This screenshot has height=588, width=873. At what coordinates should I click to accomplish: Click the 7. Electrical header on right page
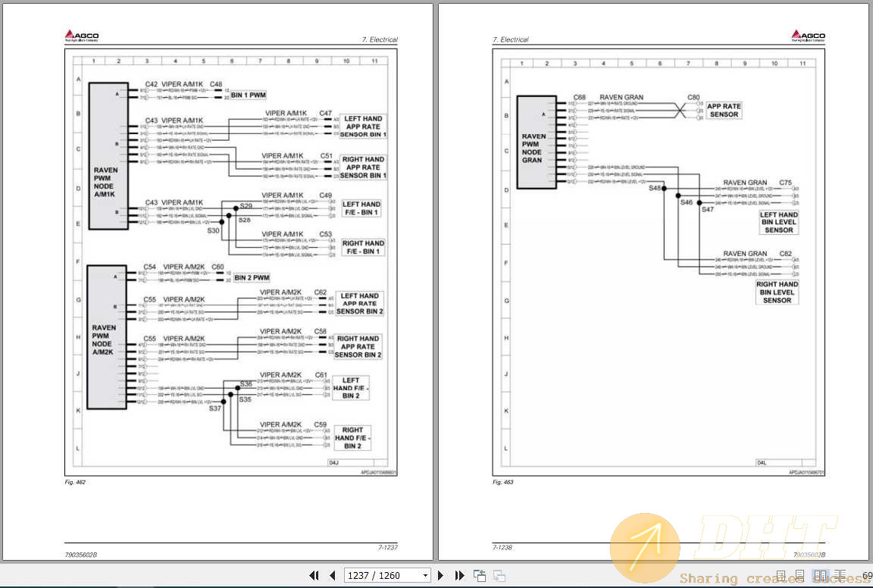click(x=511, y=39)
